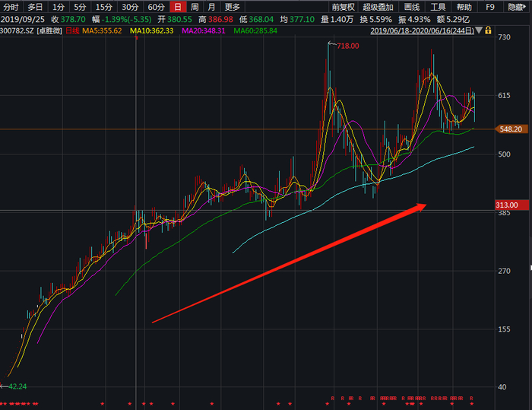Toggle the 隐藏 hide panel control
The height and width of the screenshot is (410, 532).
tap(517, 7)
